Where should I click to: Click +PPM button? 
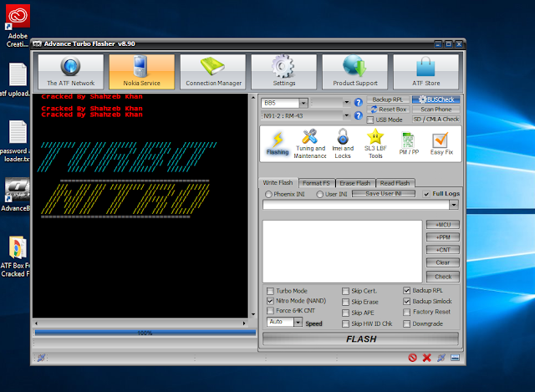tap(443, 237)
